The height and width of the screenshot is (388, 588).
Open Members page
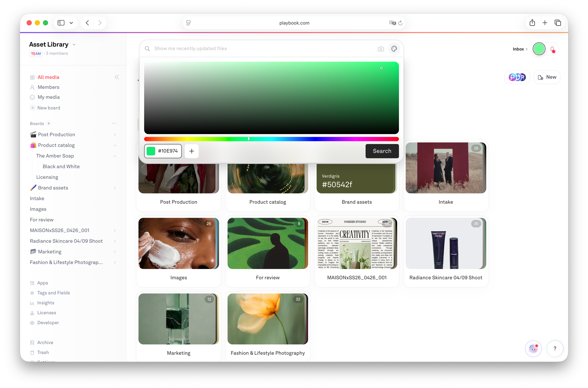coord(48,87)
